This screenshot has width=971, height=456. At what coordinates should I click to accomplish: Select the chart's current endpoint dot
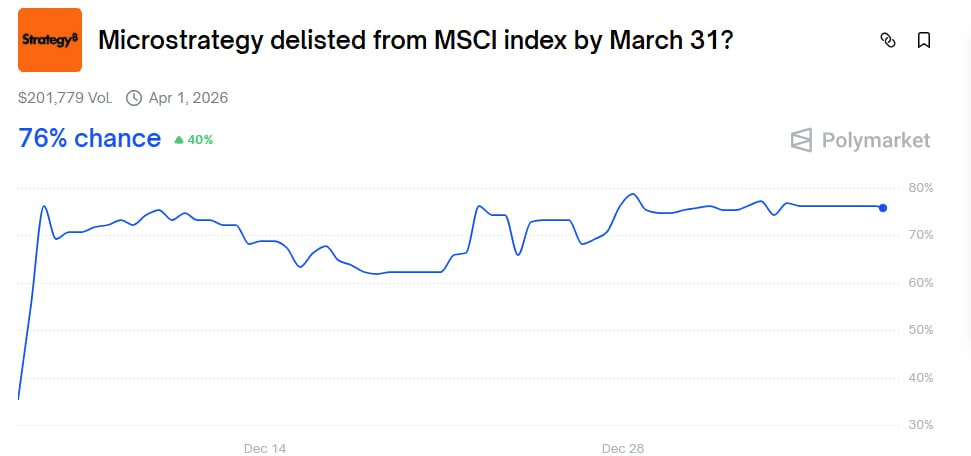(882, 207)
